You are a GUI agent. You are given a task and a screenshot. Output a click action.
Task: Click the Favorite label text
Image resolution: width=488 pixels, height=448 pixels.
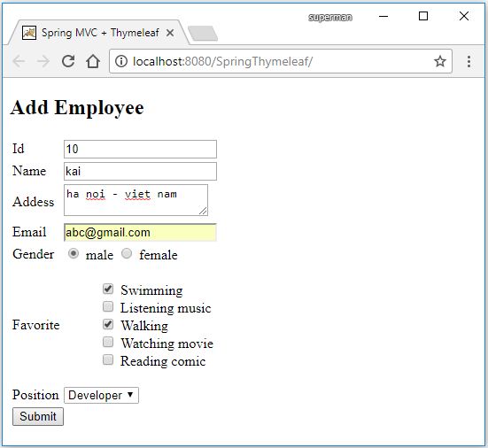pyautogui.click(x=36, y=325)
